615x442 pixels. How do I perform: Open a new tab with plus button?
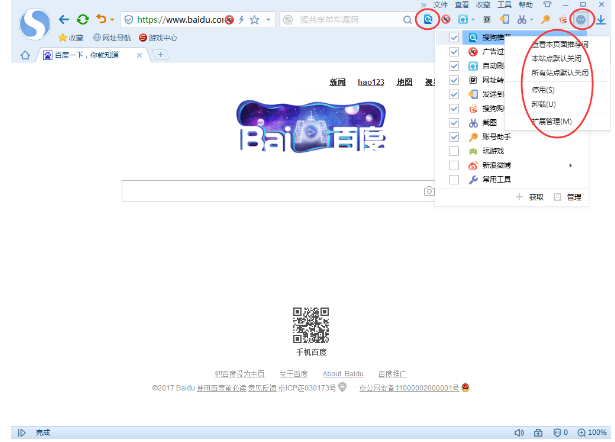(160, 55)
